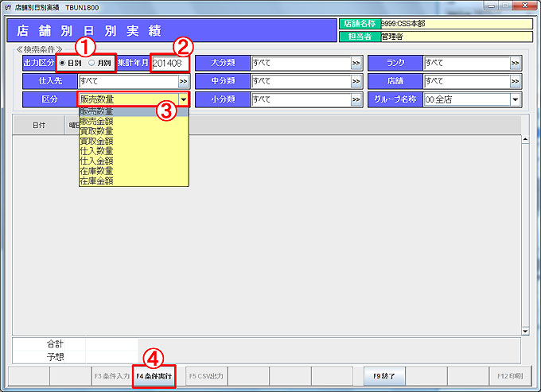Click the scrollbar up arrow

[525, 139]
